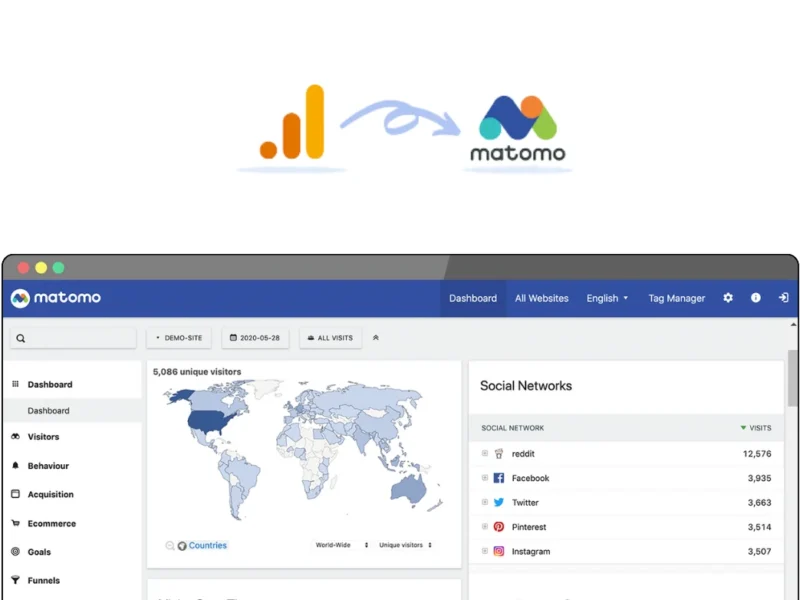800x600 pixels.
Task: Click the Funnels icon in sidebar
Action: (15, 580)
